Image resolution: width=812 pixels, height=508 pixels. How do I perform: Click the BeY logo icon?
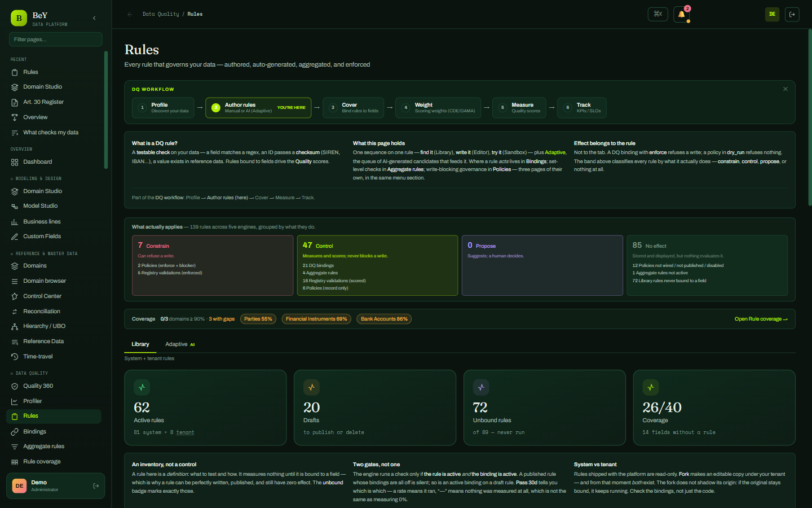(x=19, y=18)
